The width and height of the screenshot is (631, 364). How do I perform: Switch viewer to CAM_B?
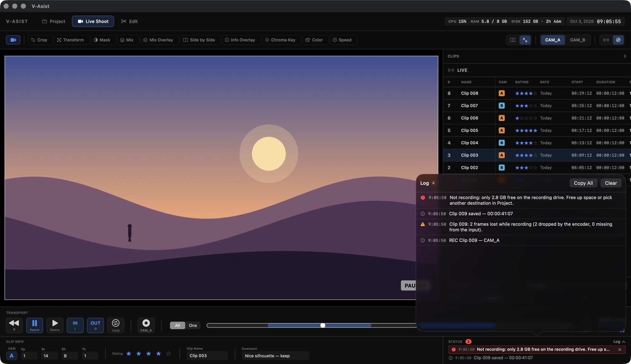click(x=578, y=40)
